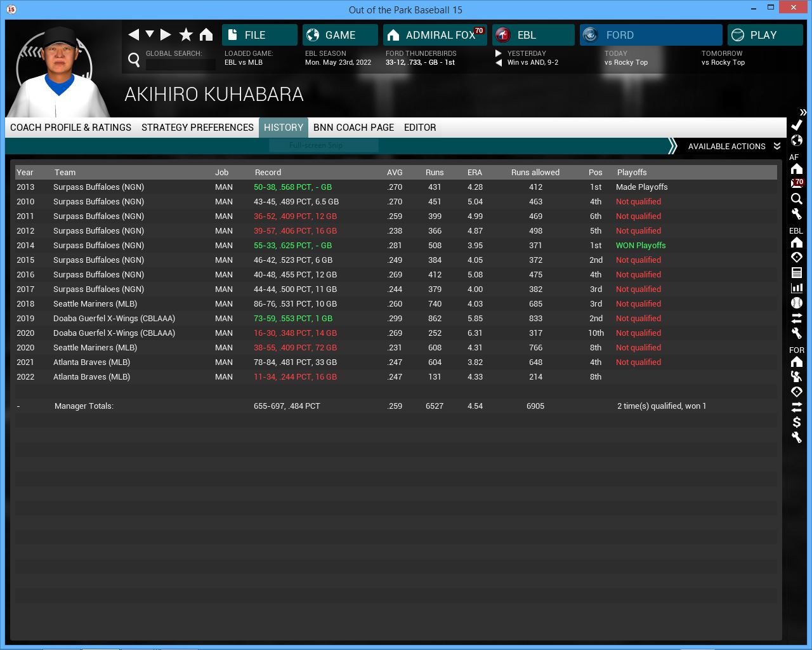Go back using the left arrow

133,35
